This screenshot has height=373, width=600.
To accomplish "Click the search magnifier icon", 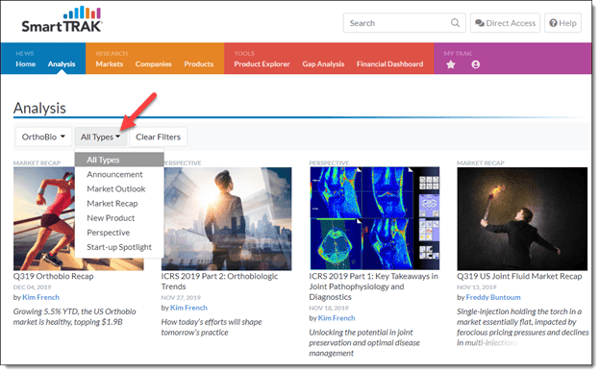I will [455, 23].
